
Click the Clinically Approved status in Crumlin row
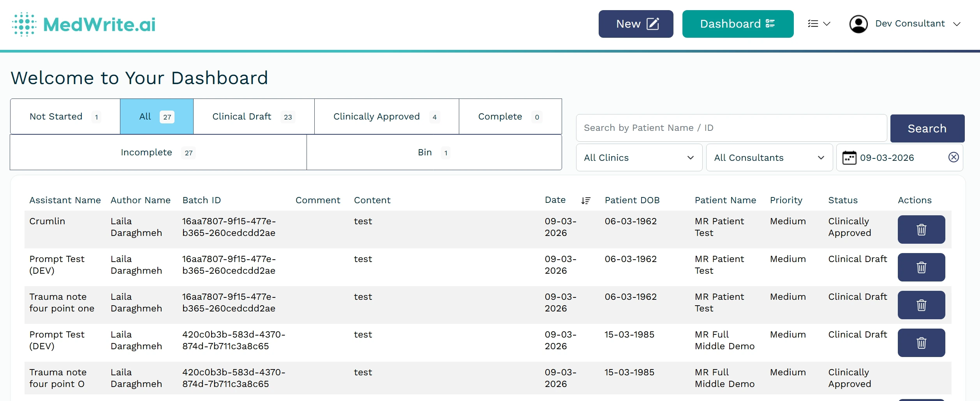[850, 227]
